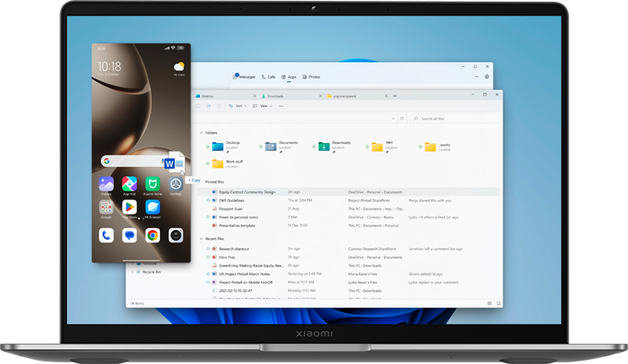Select Equity Centred Community Design file

pos(348,192)
